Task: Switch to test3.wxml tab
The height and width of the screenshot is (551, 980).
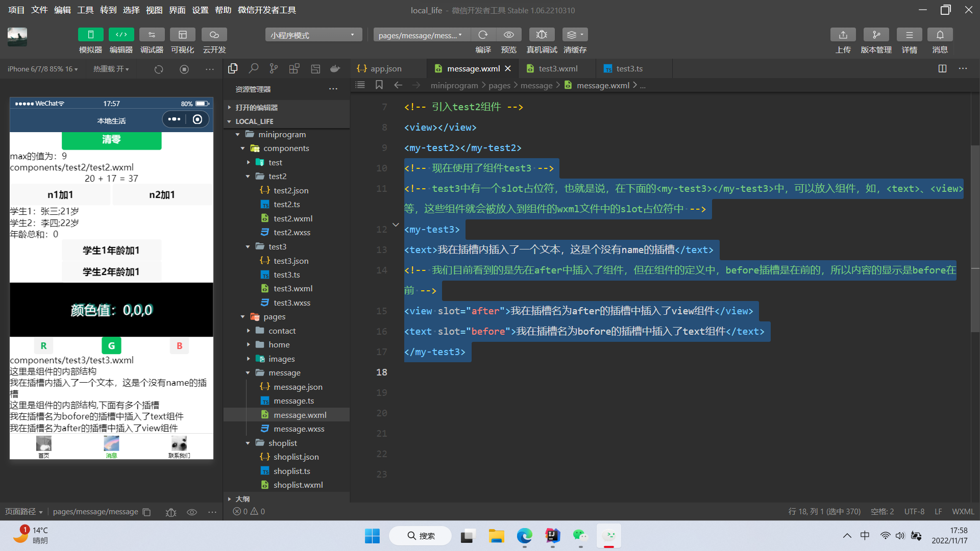Action: pyautogui.click(x=557, y=68)
